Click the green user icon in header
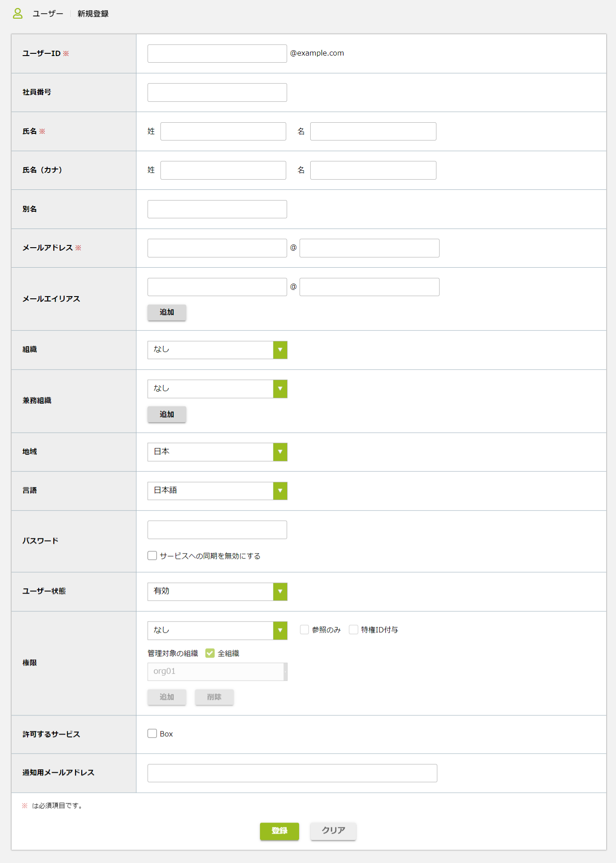This screenshot has width=616, height=863. [x=18, y=14]
